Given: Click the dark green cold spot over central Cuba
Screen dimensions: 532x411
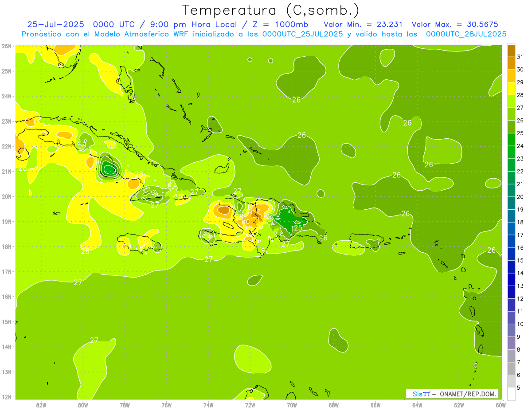Looking at the screenshot, I should tap(108, 168).
